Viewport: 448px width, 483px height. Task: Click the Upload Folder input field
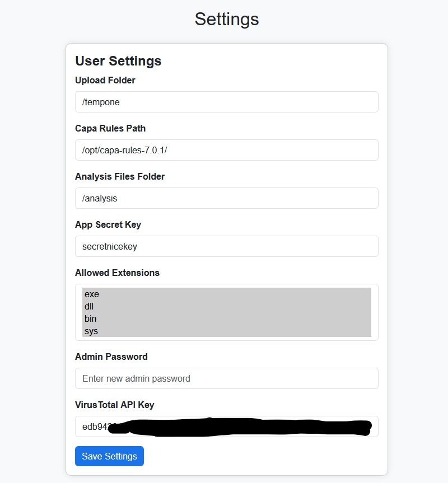[x=226, y=102]
